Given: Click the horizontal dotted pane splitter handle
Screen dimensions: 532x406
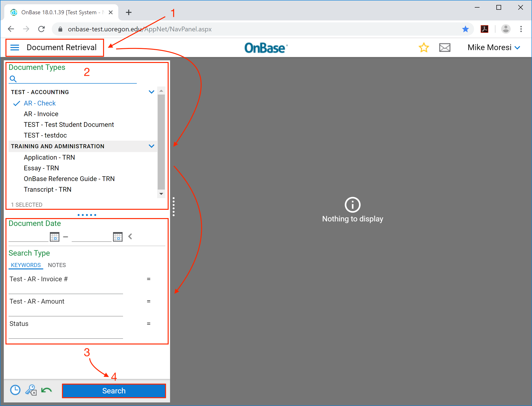Looking at the screenshot, I should 87,215.
